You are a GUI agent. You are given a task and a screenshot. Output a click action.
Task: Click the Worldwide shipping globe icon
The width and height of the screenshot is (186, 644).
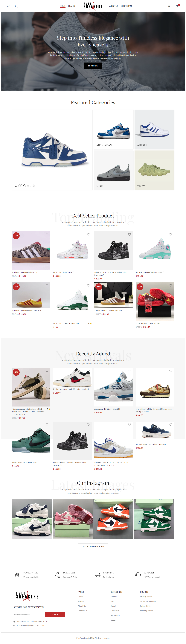click(x=17, y=575)
